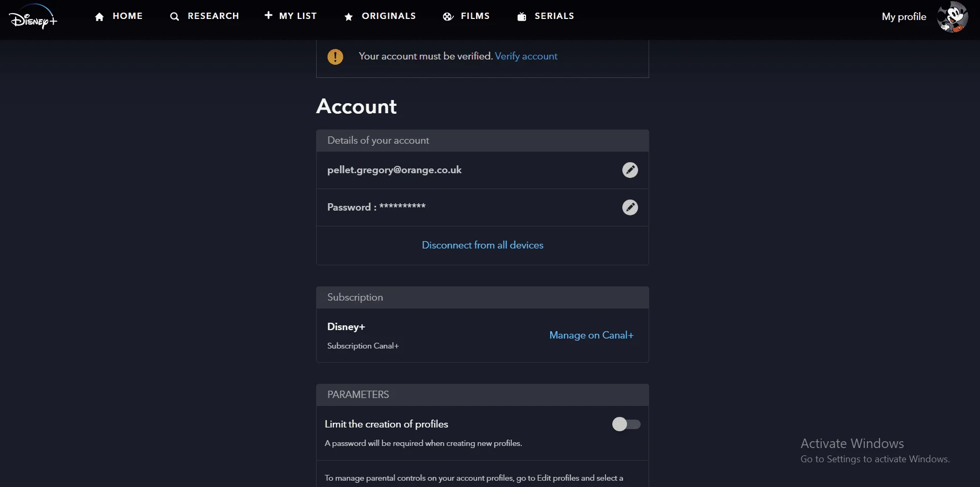Open Manage on Canal+ link
The width and height of the screenshot is (980, 487).
coord(591,335)
